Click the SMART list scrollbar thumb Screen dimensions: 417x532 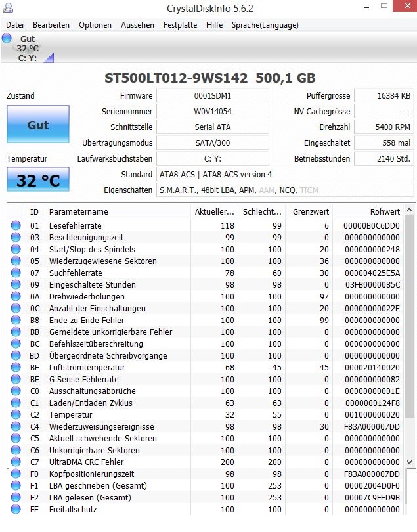[x=410, y=317]
